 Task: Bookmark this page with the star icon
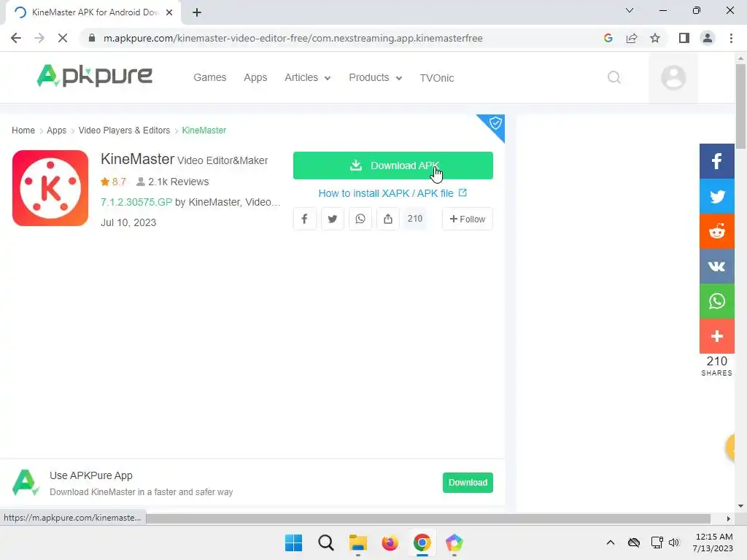(x=655, y=38)
